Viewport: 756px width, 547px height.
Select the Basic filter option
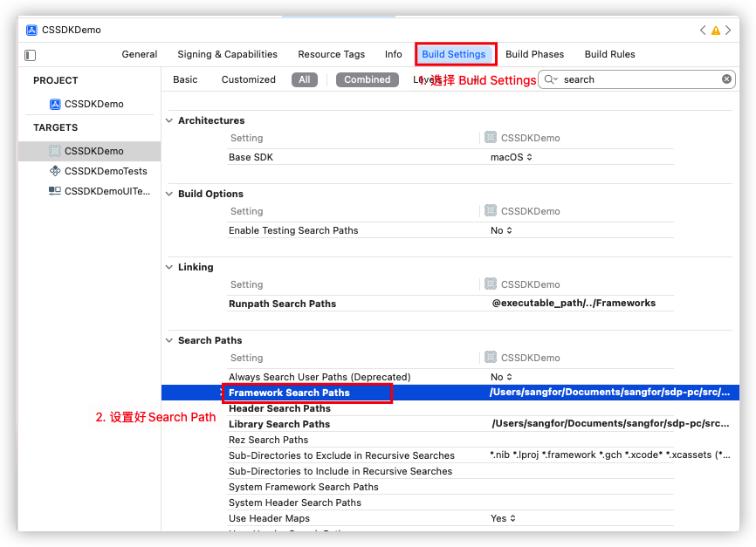185,79
